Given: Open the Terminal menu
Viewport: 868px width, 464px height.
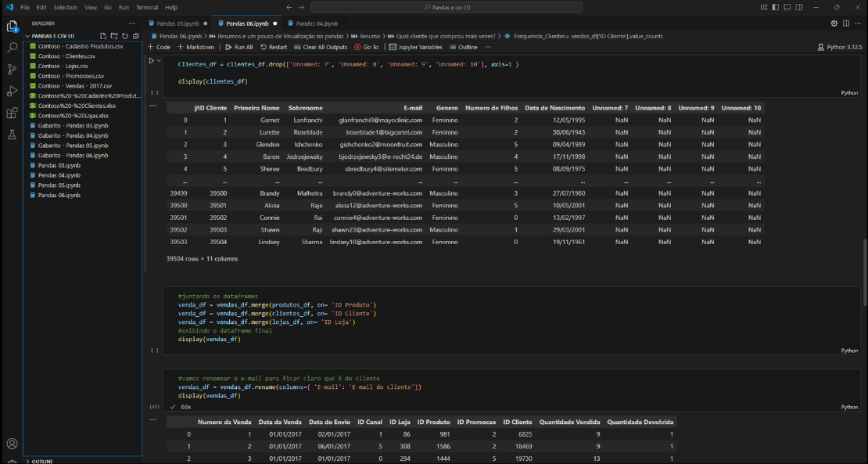Looking at the screenshot, I should click(x=147, y=7).
